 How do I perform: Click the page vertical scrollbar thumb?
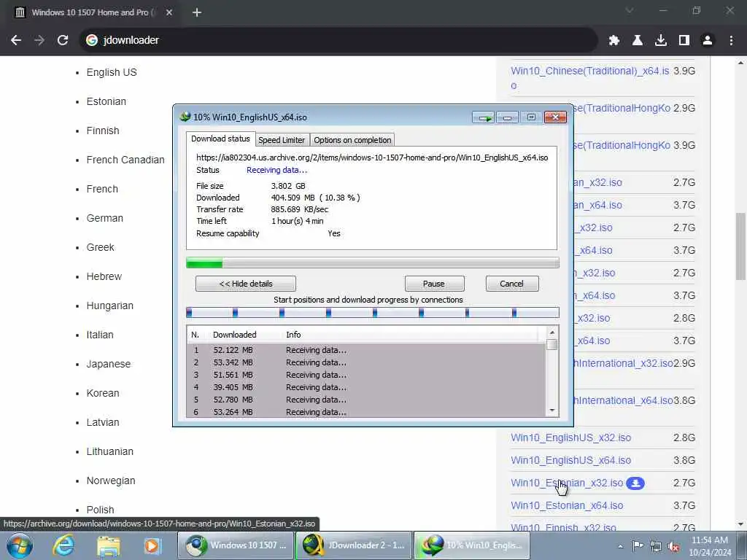(740, 246)
